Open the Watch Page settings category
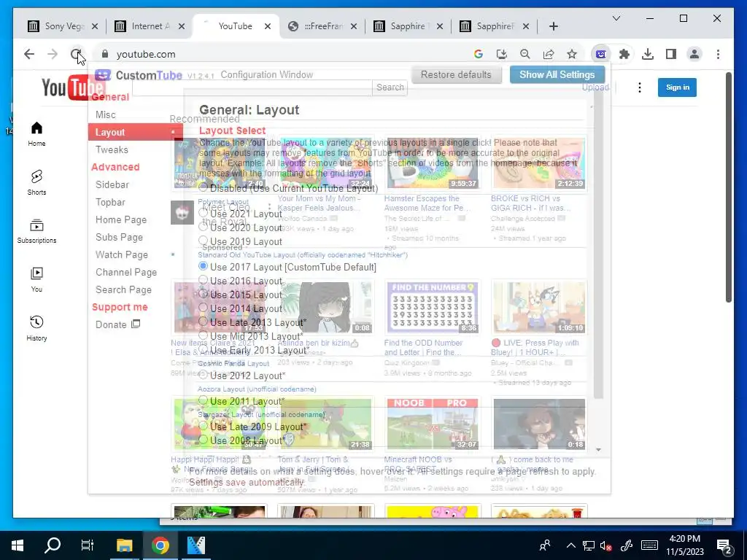This screenshot has height=560, width=747. tap(122, 254)
